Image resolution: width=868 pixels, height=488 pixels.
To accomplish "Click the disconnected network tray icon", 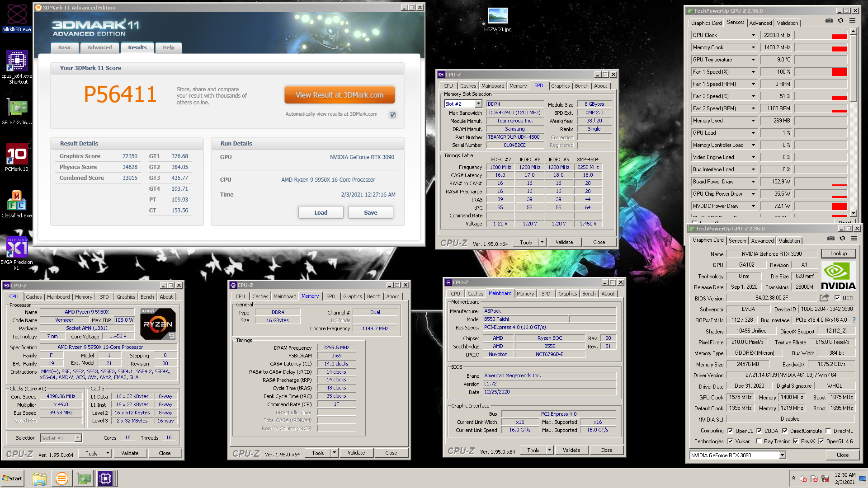I will click(x=825, y=479).
